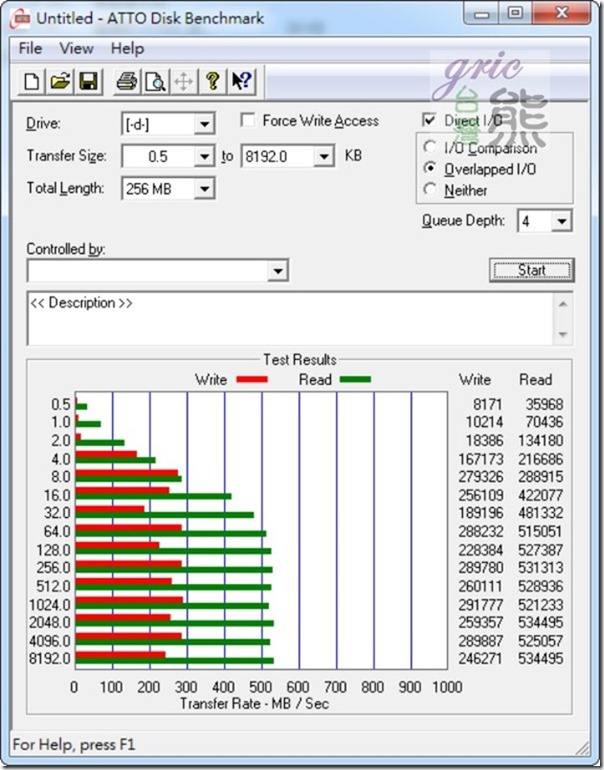Click the 'Transfer Rate - MB / Sec' axis label

pyautogui.click(x=254, y=703)
